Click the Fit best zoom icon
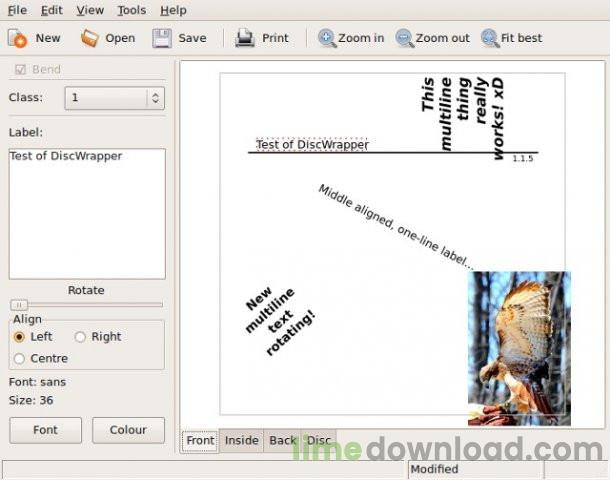The width and height of the screenshot is (610, 480). [490, 38]
